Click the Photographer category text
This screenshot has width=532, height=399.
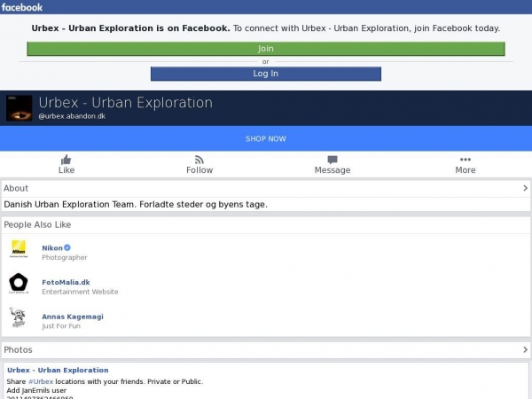(65, 257)
